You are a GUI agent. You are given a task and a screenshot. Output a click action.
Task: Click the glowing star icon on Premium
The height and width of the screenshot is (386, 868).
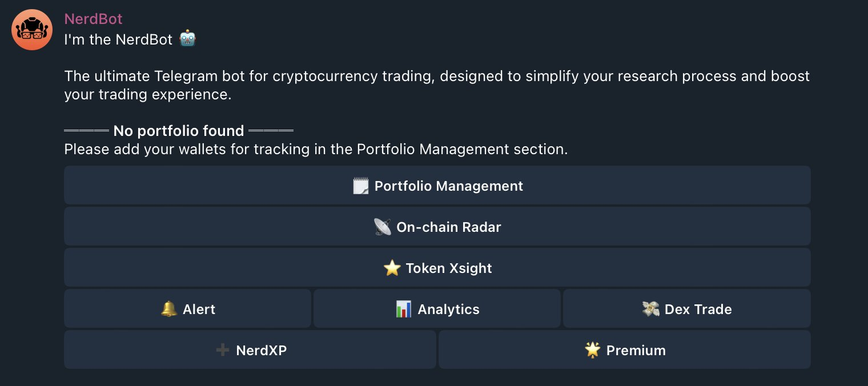(593, 350)
